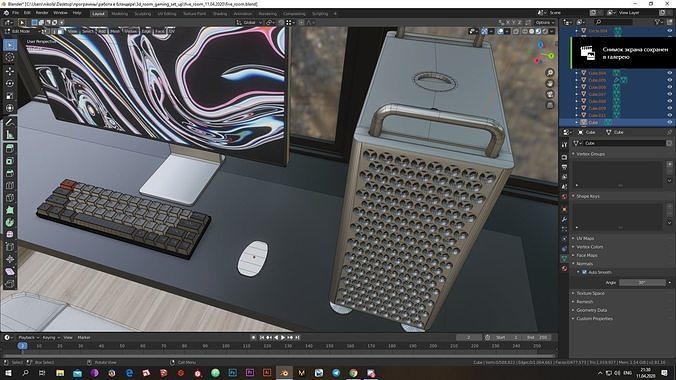Select the Rotate tool
The height and width of the screenshot is (380, 676).
tap(10, 83)
